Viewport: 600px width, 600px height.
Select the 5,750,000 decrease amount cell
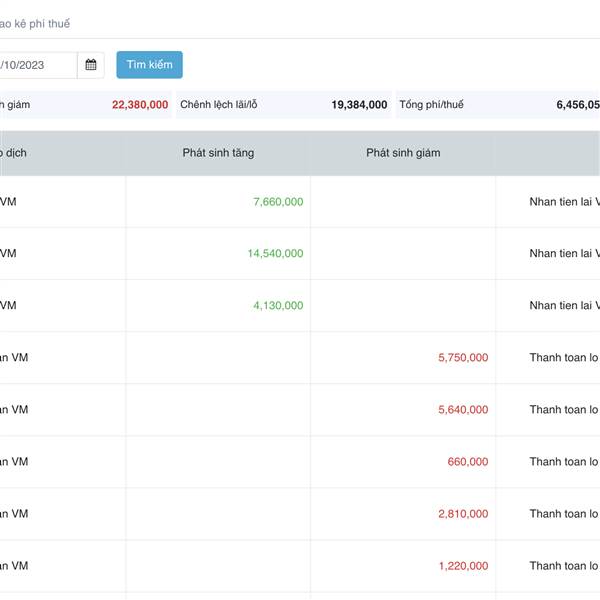463,358
